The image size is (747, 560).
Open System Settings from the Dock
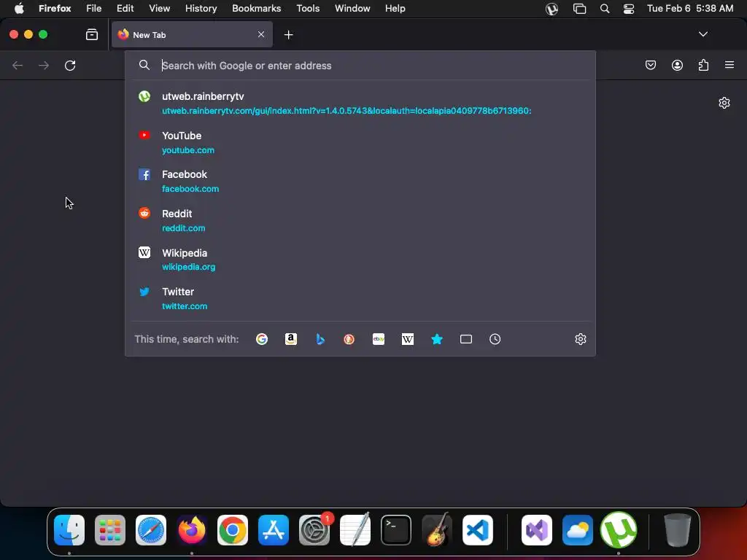pos(314,530)
